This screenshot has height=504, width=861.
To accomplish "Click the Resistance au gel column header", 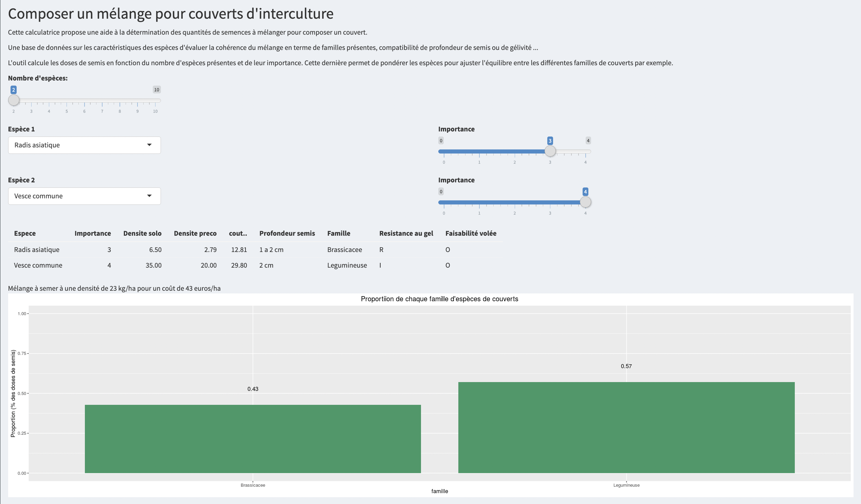I will pyautogui.click(x=406, y=233).
